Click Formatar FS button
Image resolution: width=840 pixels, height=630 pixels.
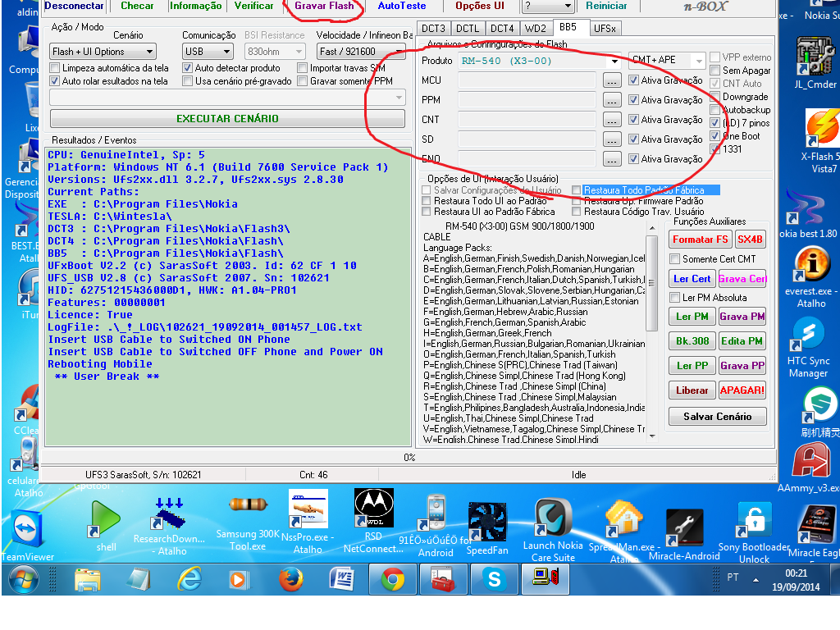[701, 240]
